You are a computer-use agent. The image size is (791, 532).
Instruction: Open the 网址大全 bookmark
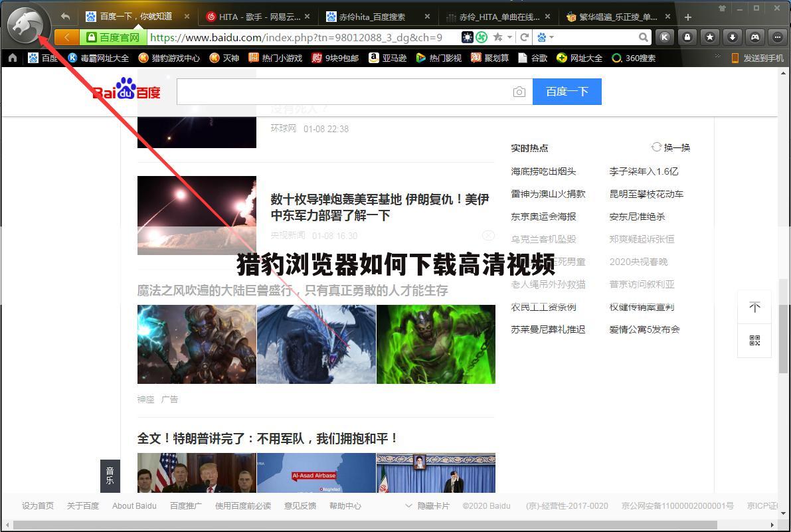(x=580, y=58)
